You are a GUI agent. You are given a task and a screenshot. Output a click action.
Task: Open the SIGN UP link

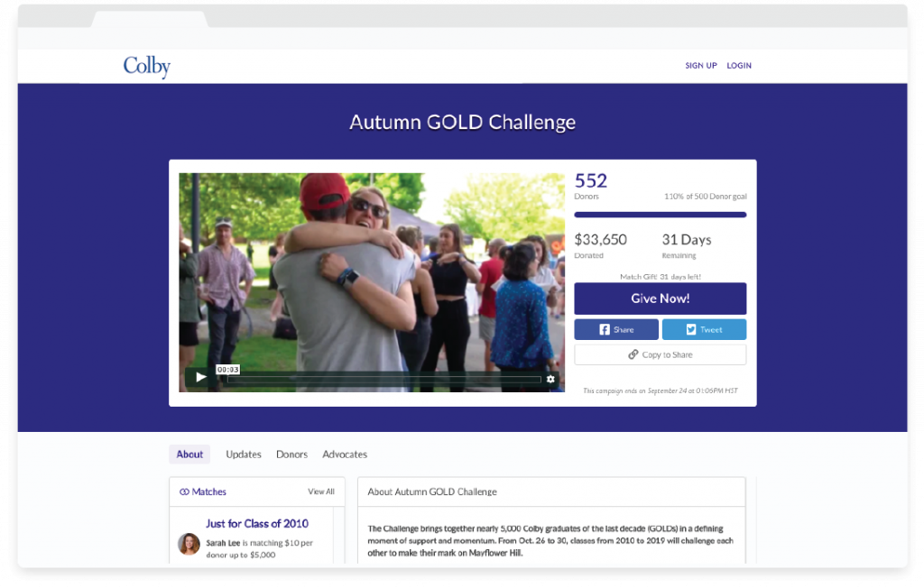pyautogui.click(x=700, y=66)
